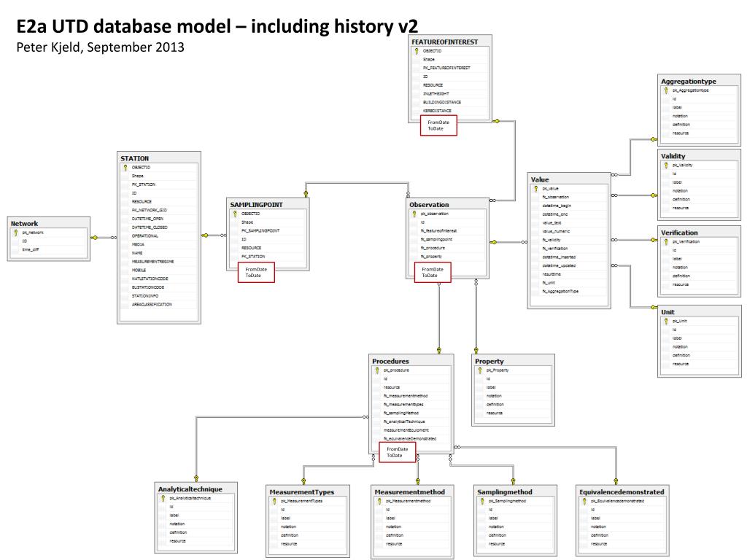Click the FromDate ToDate box under SAMPLINGPOINT
Screen dimensions: 747x560
[256, 273]
